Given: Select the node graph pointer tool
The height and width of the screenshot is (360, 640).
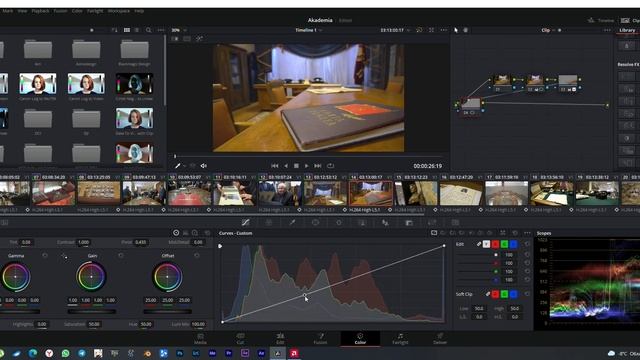Looking at the screenshot, I should pyautogui.click(x=456, y=30).
